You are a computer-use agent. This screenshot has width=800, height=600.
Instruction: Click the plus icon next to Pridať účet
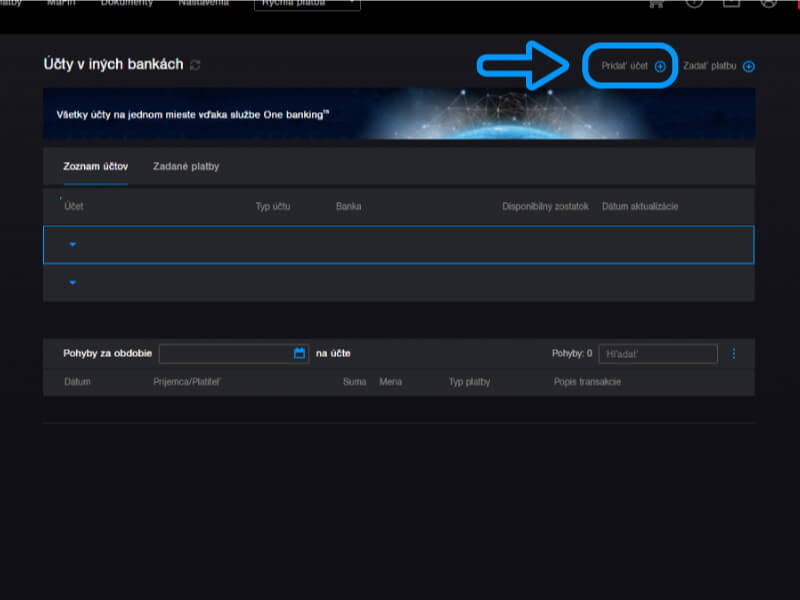coord(660,66)
